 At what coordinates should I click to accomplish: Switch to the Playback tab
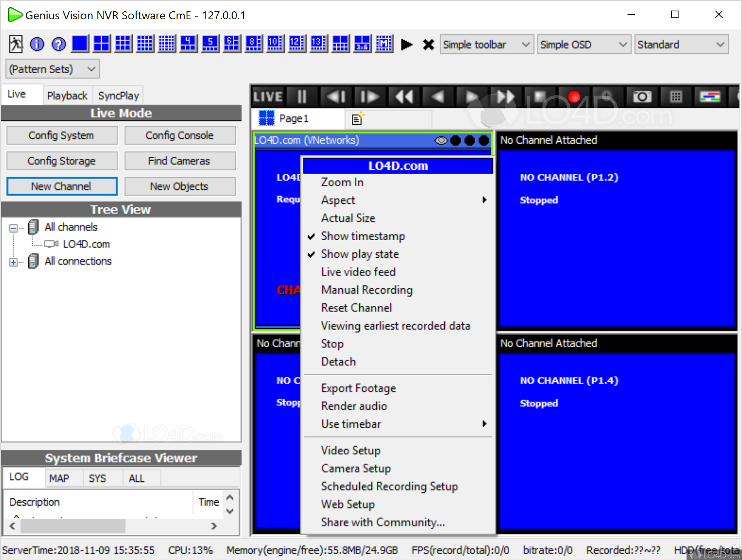[x=67, y=96]
